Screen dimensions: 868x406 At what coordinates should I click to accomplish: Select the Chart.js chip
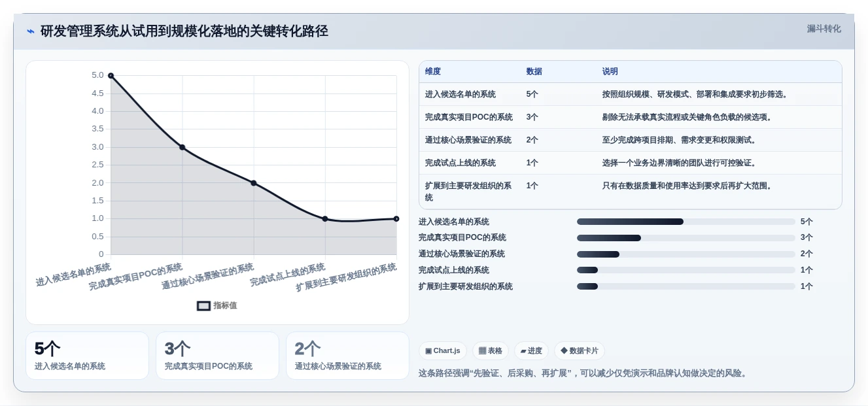[x=443, y=350]
